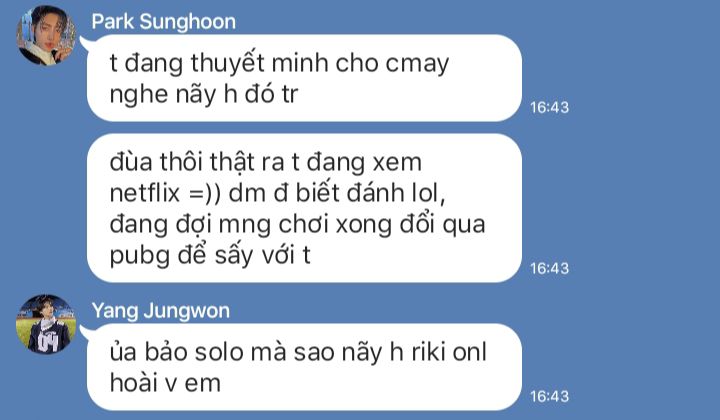
Task: Click the word "lol," in the second message
Action: [428, 193]
